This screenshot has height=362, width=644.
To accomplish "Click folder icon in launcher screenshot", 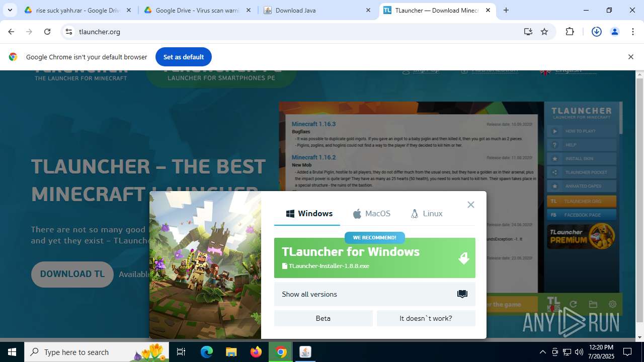I will (x=593, y=304).
